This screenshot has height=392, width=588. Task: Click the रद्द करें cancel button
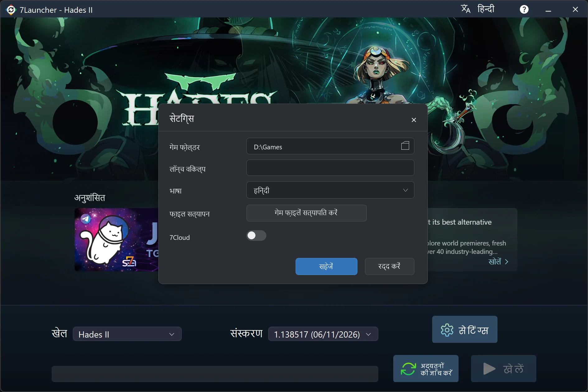pyautogui.click(x=390, y=266)
